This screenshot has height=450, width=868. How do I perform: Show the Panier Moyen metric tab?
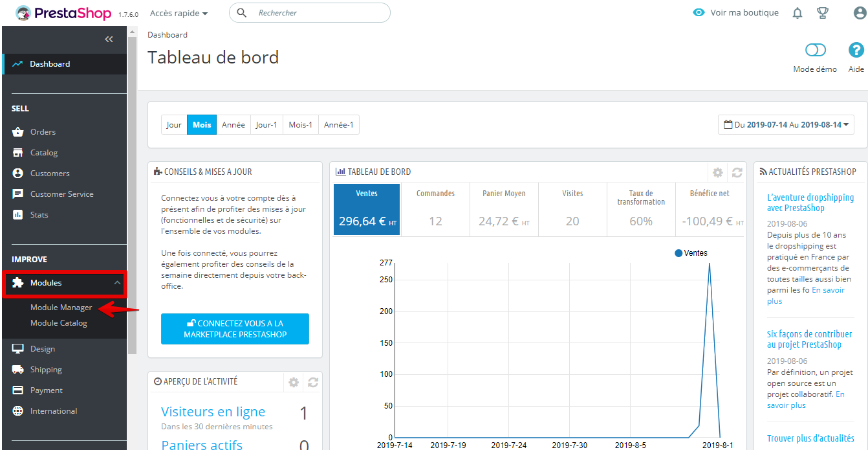tap(504, 209)
